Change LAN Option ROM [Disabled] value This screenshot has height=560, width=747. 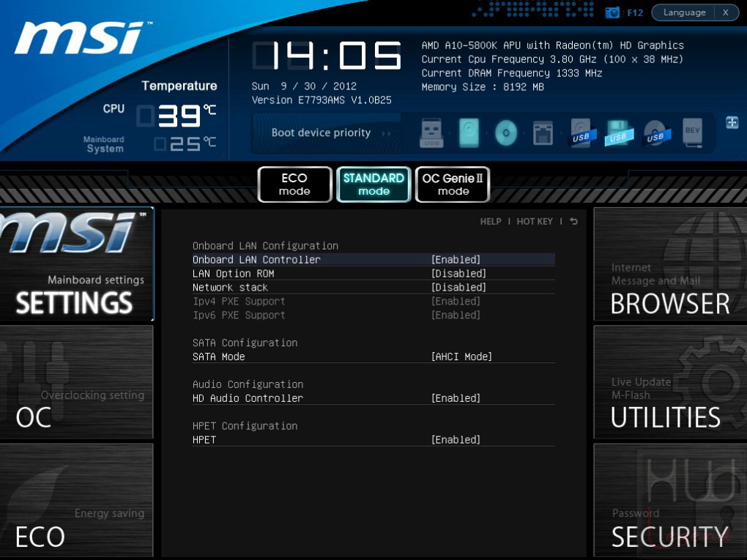click(458, 273)
